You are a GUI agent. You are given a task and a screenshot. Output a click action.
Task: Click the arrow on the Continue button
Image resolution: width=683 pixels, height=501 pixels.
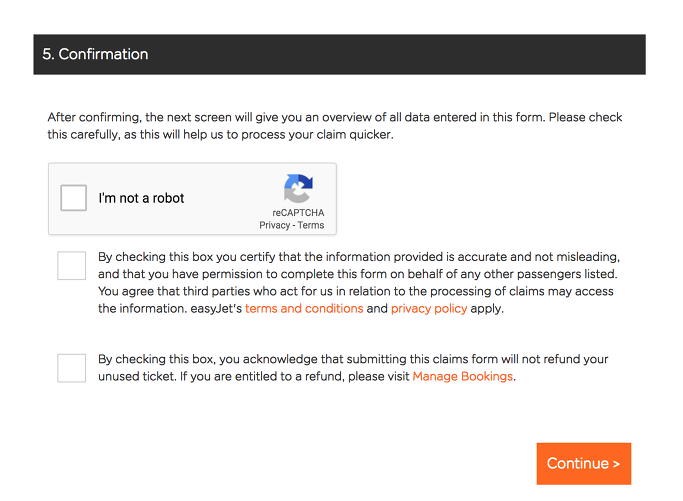click(x=616, y=464)
